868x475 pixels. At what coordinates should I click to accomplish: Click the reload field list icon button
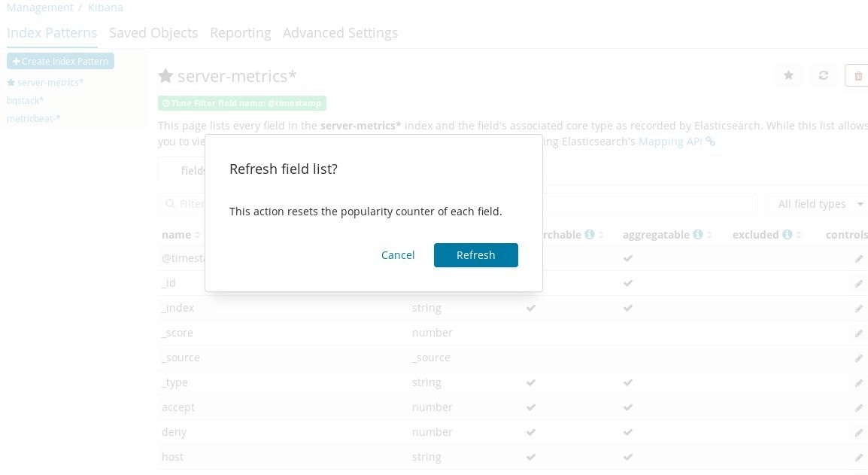pos(824,75)
